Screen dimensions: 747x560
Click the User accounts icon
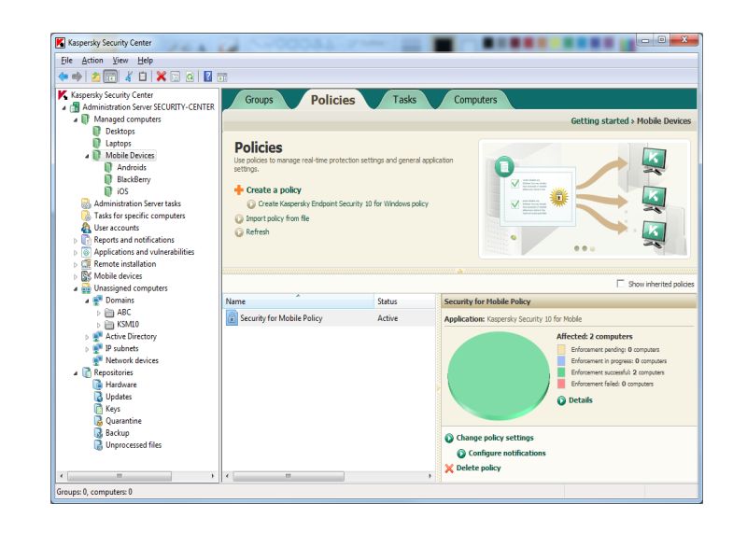click(86, 228)
